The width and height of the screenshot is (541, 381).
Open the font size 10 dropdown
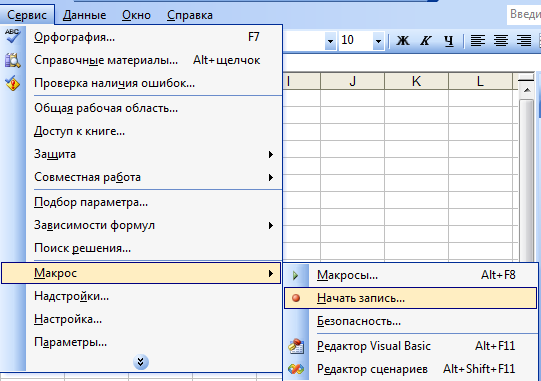[x=378, y=41]
